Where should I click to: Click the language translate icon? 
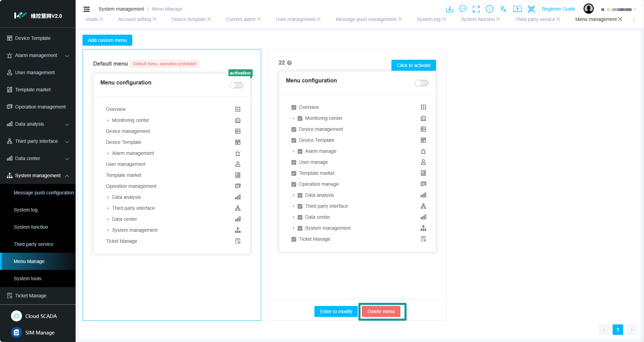(503, 9)
